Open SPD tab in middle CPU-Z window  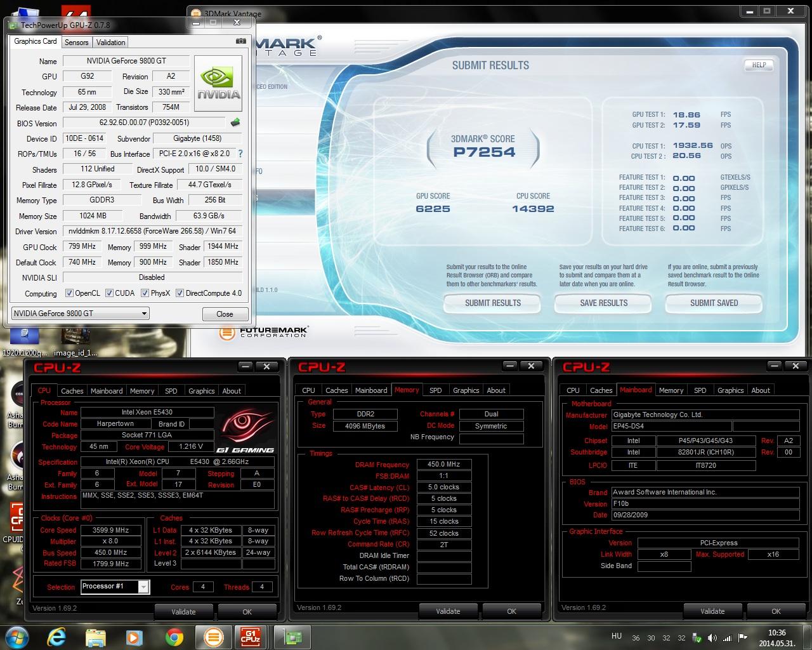click(436, 390)
